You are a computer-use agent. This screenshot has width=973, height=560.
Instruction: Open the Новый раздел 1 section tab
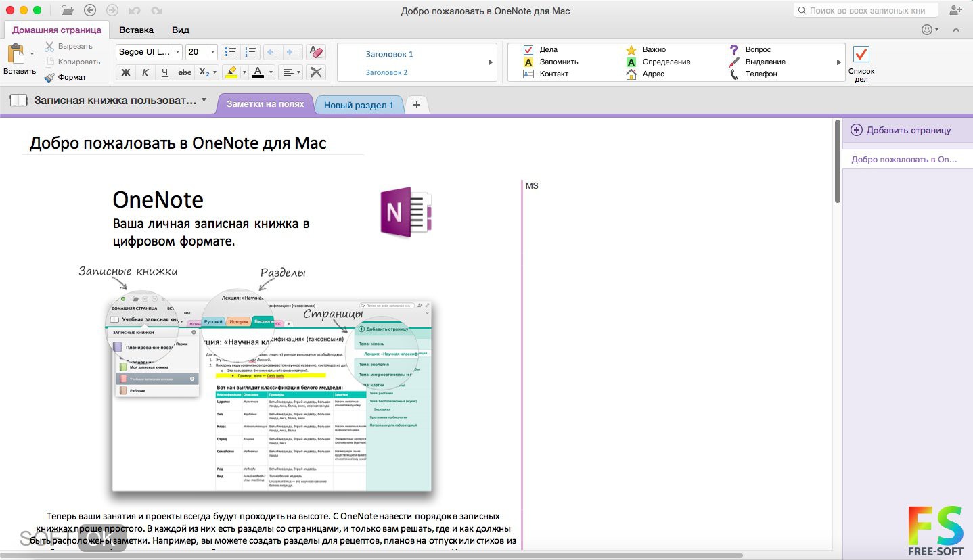pyautogui.click(x=359, y=105)
